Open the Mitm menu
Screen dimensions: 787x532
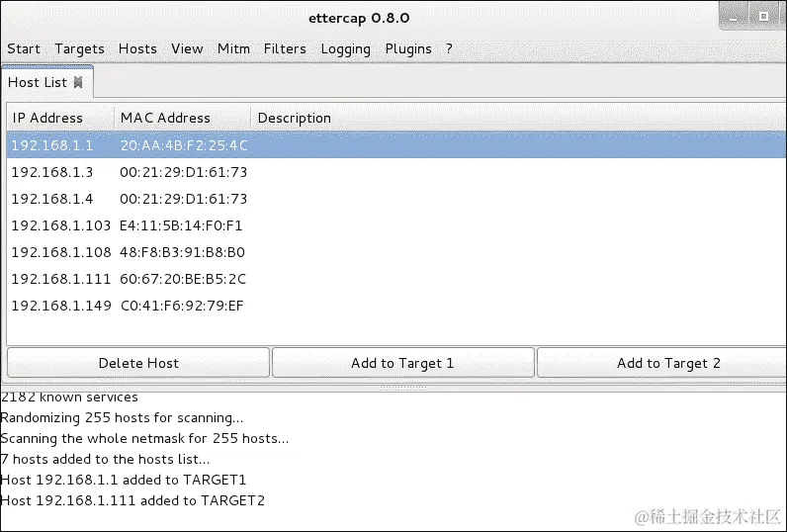click(x=233, y=49)
